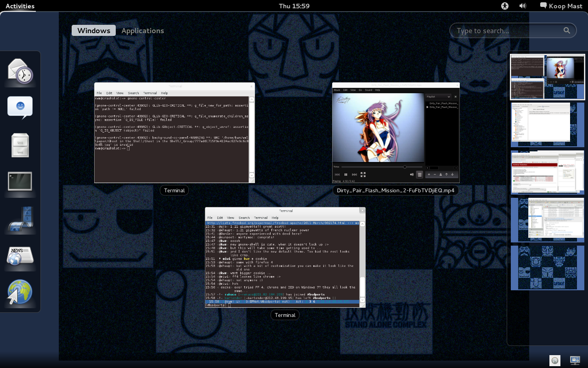The width and height of the screenshot is (588, 368).
Task: Open Empathy chat from the dash
Action: (20, 108)
